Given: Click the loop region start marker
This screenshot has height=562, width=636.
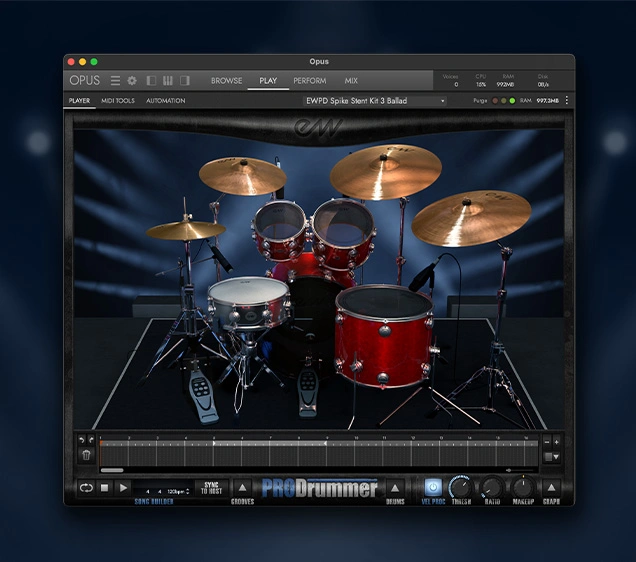Looking at the screenshot, I should pyautogui.click(x=215, y=444).
